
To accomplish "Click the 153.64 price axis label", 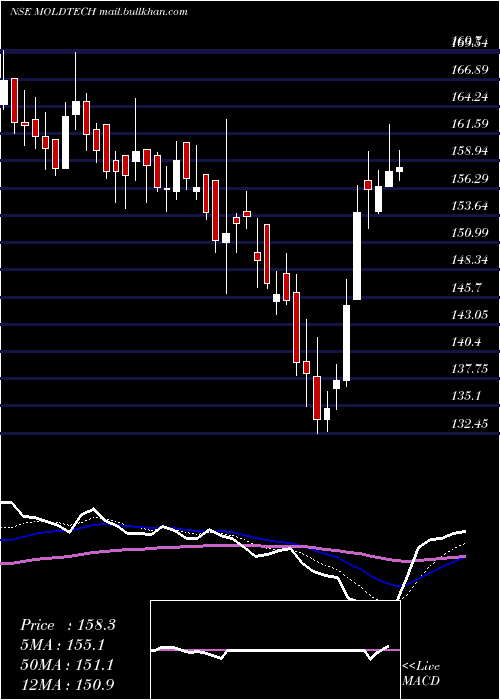I will click(469, 206).
